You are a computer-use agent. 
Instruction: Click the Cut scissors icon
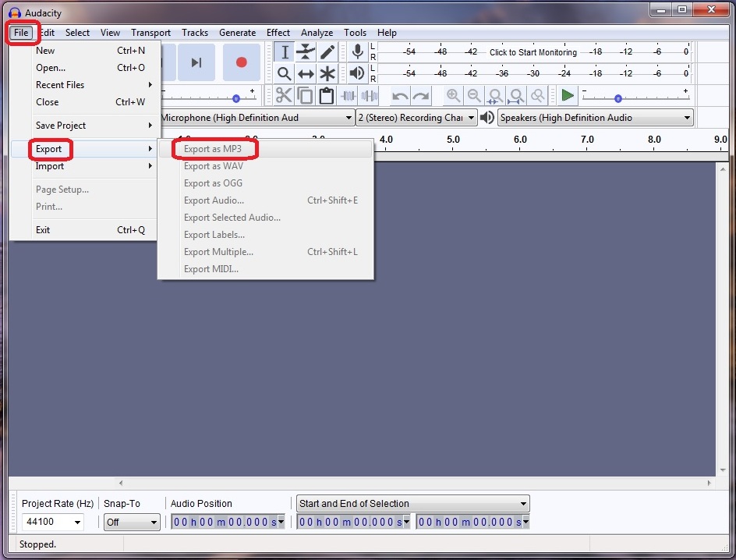click(x=284, y=96)
